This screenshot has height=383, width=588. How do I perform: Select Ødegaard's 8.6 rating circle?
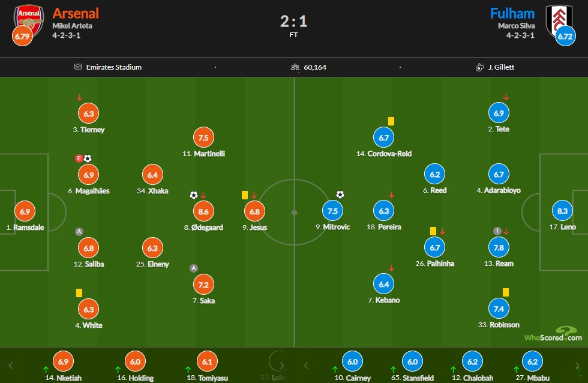[203, 211]
